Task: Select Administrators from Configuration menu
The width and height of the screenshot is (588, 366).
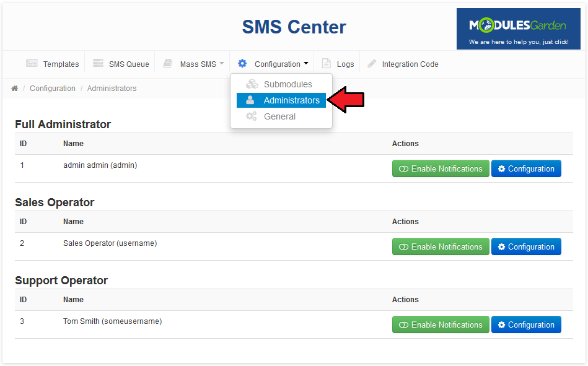Action: click(281, 100)
